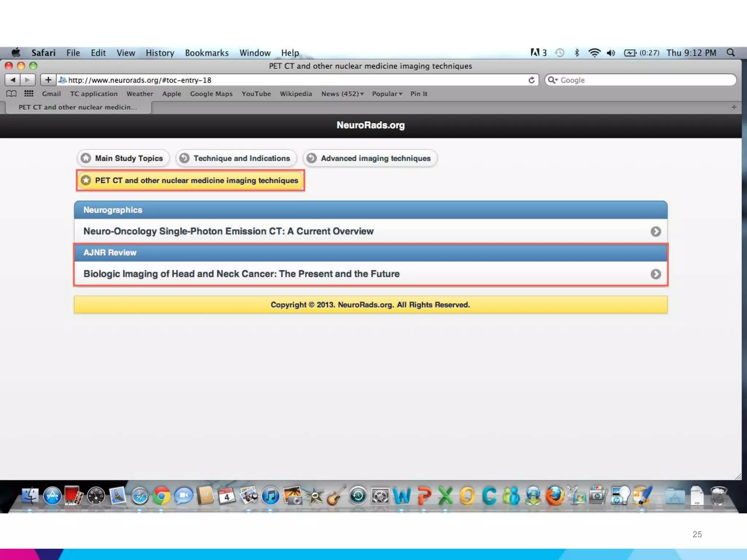Reload the page with refresh icon
This screenshot has height=560, width=747.
point(531,80)
